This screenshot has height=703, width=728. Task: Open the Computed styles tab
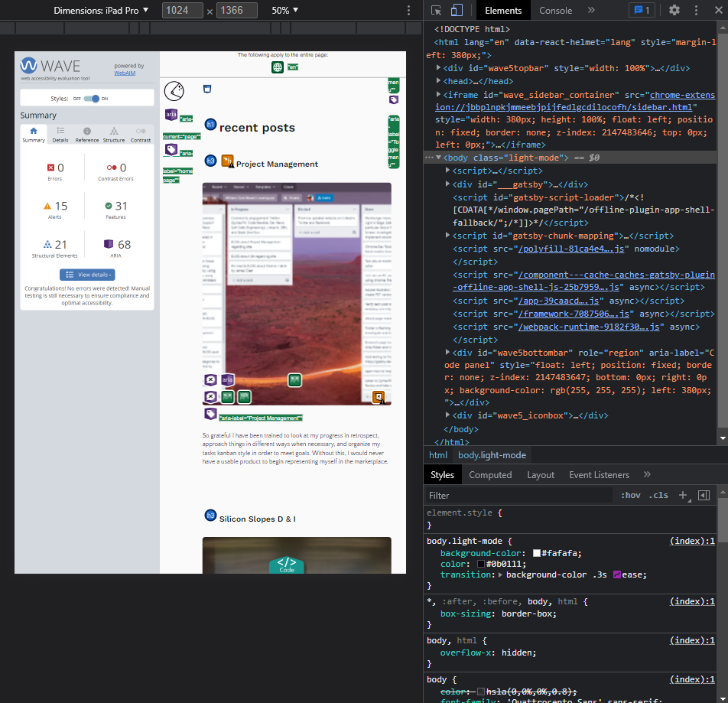490,474
